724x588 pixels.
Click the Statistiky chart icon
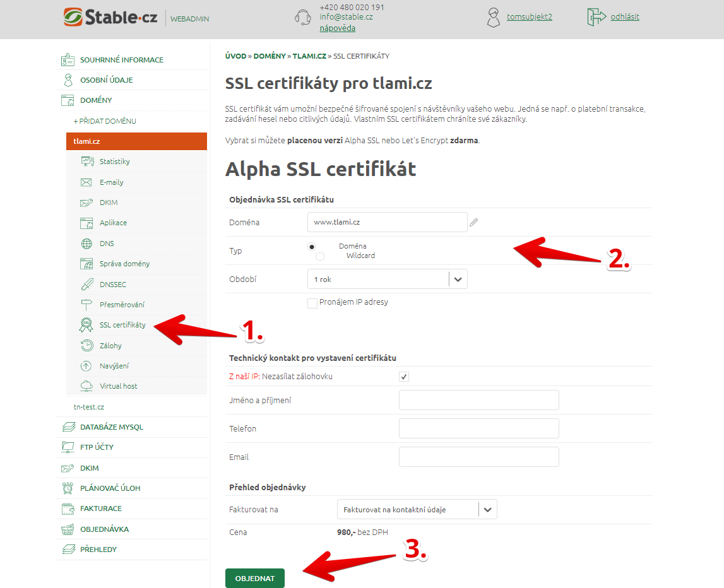(x=87, y=162)
